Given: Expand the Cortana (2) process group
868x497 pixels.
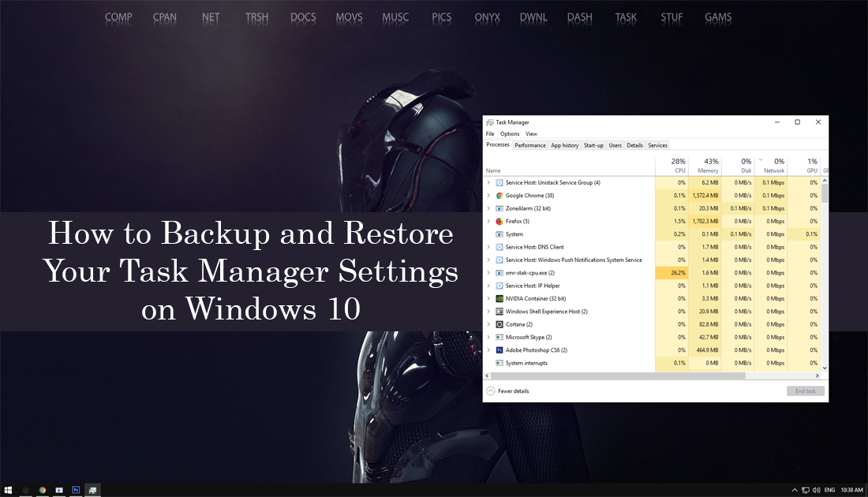Looking at the screenshot, I should tap(488, 324).
